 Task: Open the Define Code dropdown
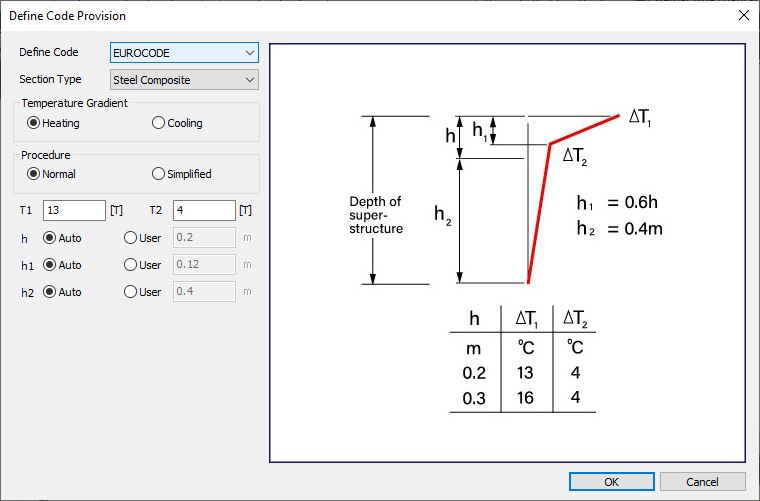tap(184, 53)
